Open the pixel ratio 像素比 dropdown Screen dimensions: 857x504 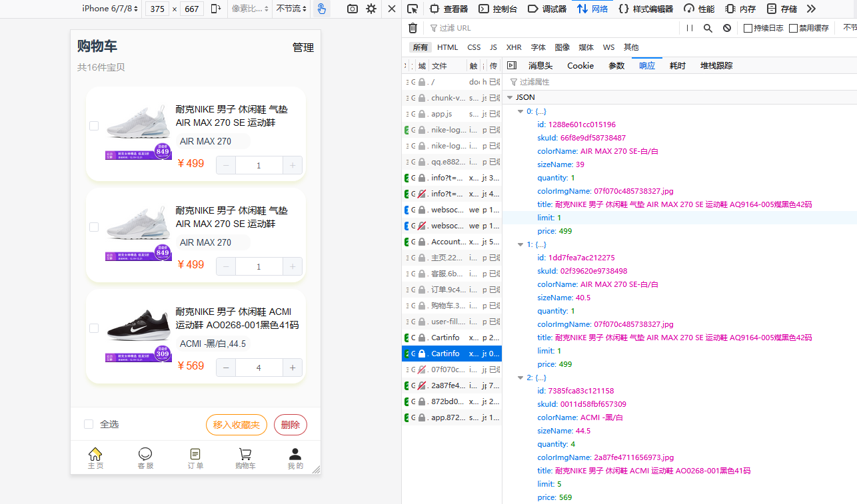(x=250, y=9)
